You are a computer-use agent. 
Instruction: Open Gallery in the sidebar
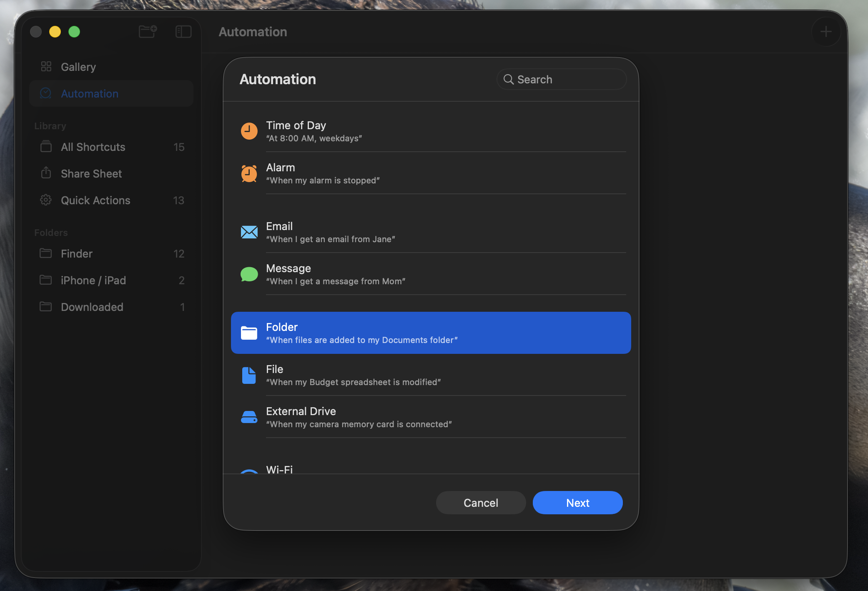click(x=78, y=67)
